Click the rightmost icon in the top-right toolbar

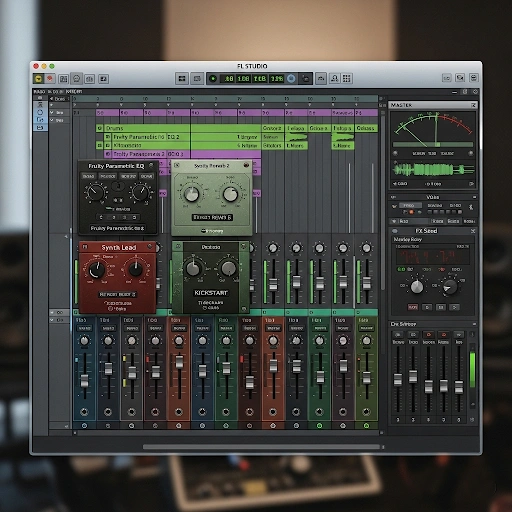click(x=474, y=78)
